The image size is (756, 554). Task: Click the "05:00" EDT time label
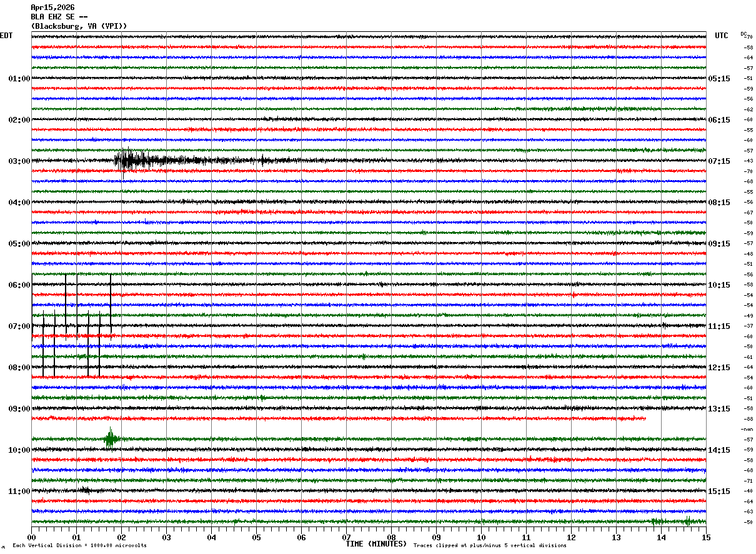tap(19, 244)
